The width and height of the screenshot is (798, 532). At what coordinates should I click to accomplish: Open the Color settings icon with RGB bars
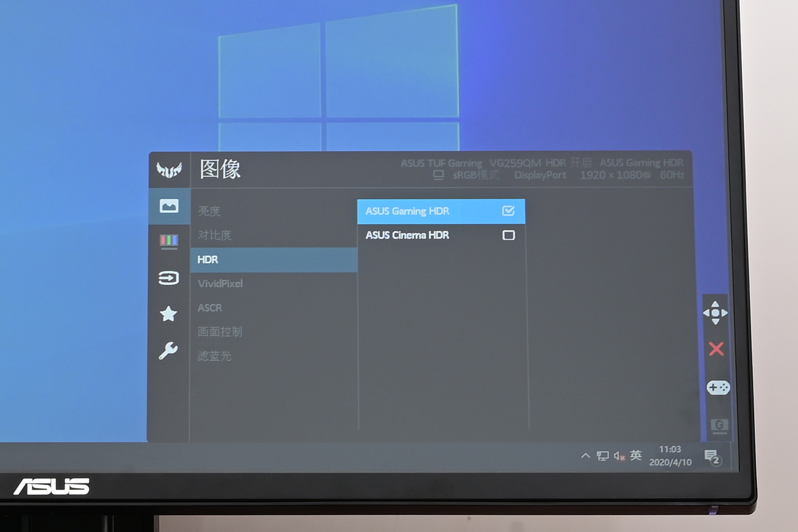click(169, 241)
